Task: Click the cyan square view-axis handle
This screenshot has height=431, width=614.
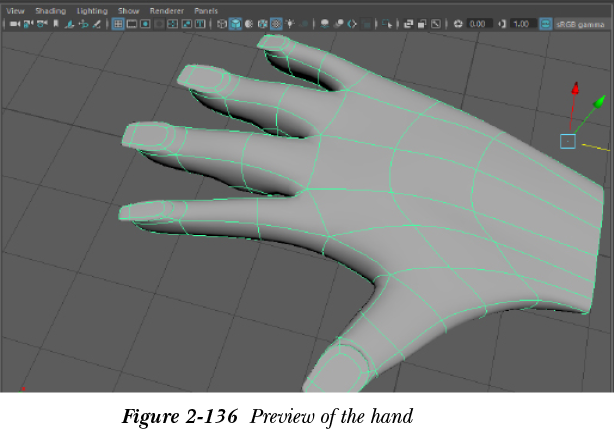Action: tap(567, 141)
